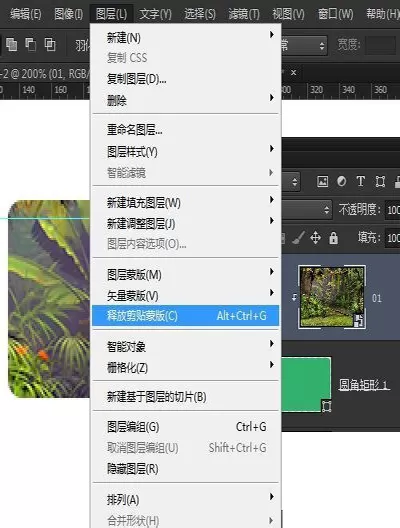Filter layers by type (T) icon
Viewport: 400px width, 528px height.
361,182
